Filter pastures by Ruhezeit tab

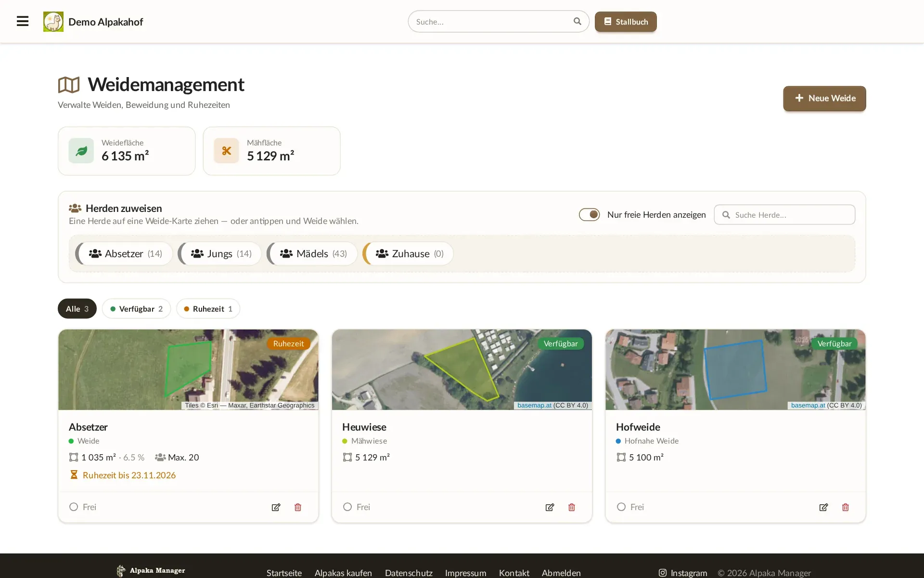click(208, 309)
